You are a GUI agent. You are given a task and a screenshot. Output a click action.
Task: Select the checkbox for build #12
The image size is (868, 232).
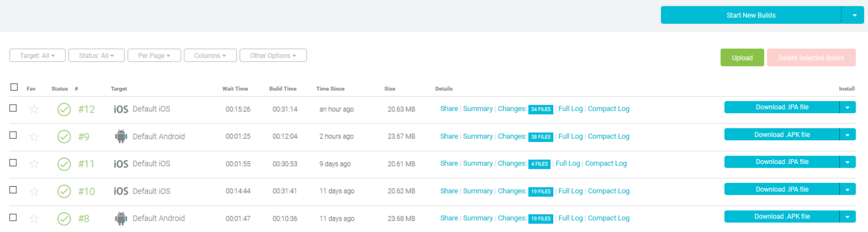pyautogui.click(x=14, y=108)
